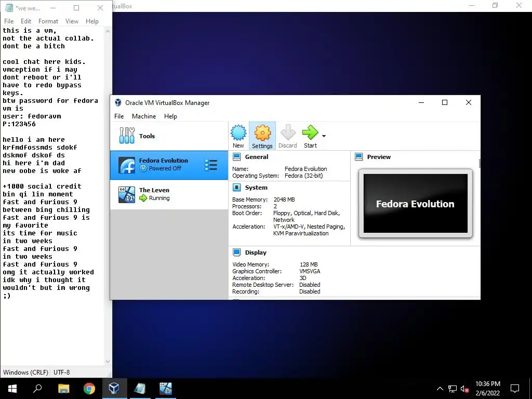Click VirtualBox details pane scrollbar thumb
532x399 pixels.
tap(480, 163)
